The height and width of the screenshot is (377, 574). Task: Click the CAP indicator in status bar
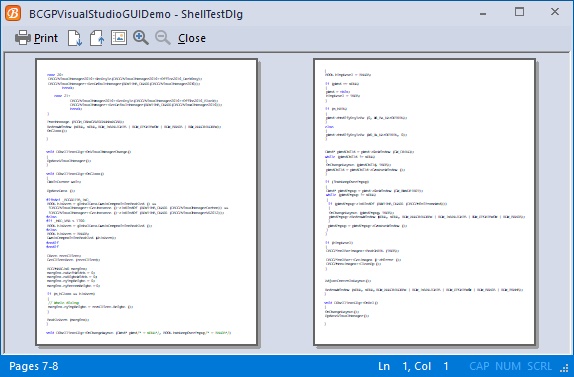(479, 366)
